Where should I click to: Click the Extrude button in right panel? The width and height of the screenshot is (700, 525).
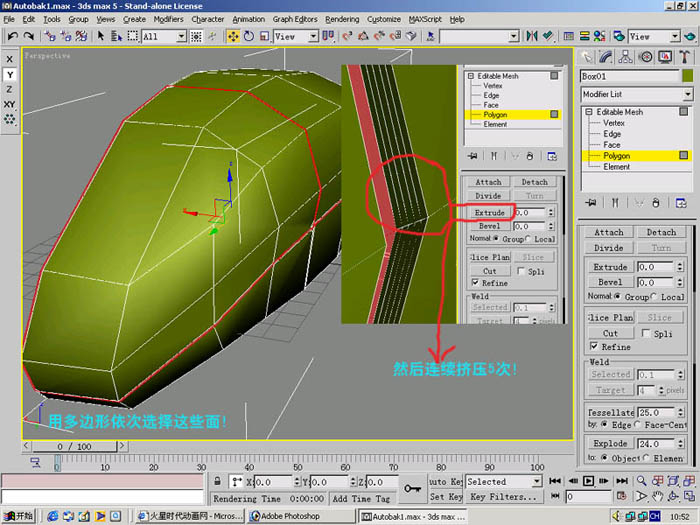(x=610, y=267)
